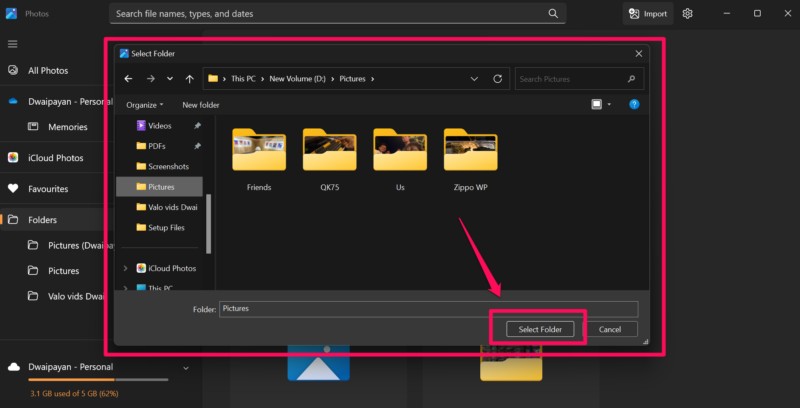Click the Back arrow in Select Folder dialog
Image resolution: width=800 pixels, height=408 pixels.
(x=127, y=78)
